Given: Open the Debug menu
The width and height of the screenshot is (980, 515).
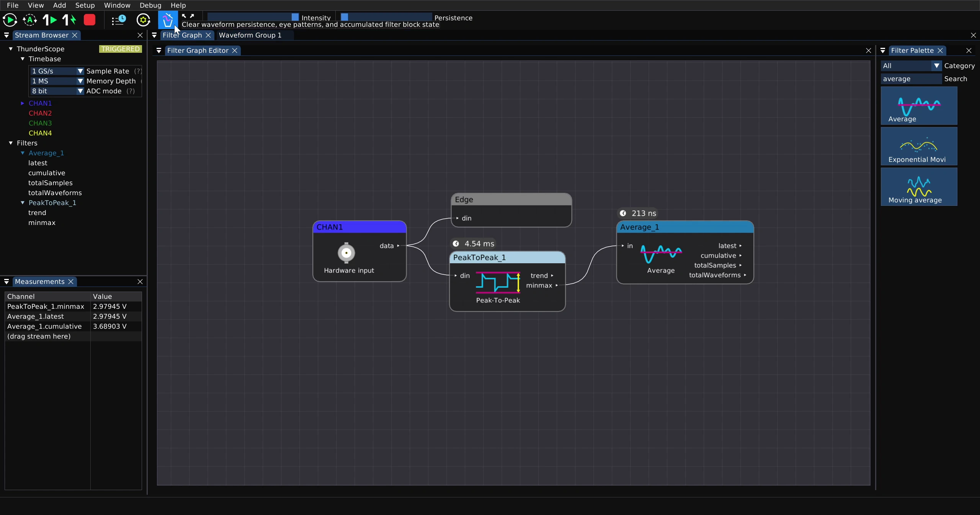Looking at the screenshot, I should pyautogui.click(x=150, y=5).
